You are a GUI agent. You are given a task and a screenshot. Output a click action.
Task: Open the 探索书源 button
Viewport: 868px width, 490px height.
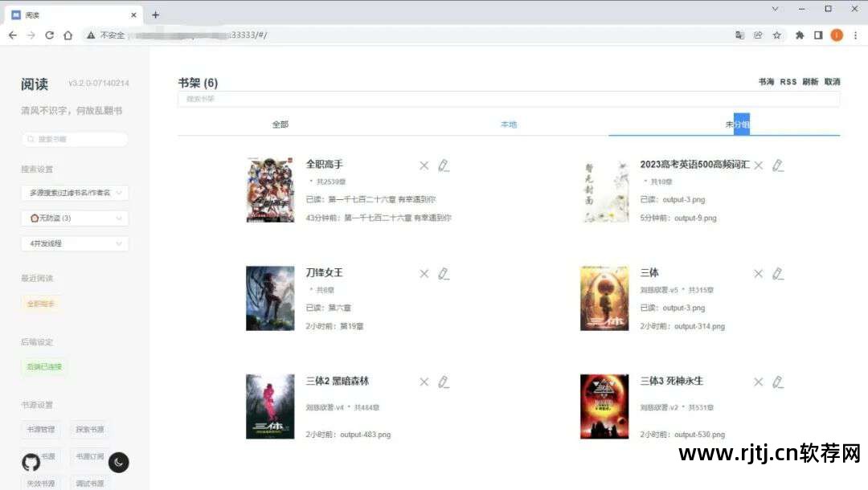point(90,429)
